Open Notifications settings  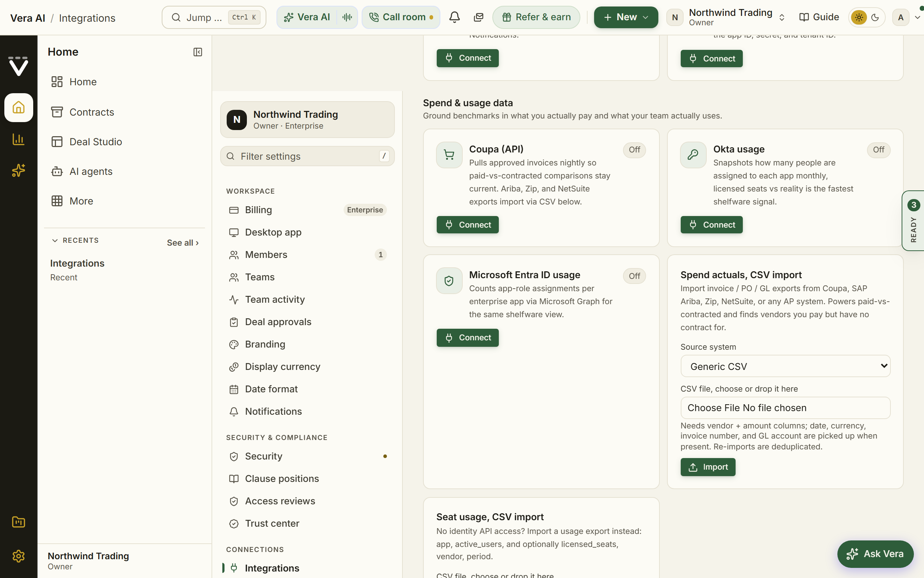308,411
